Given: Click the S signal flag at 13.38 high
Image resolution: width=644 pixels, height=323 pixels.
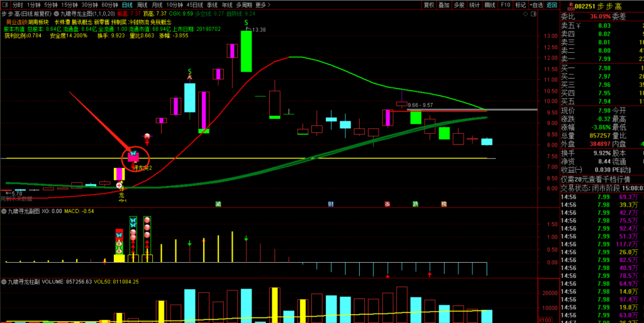Looking at the screenshot, I should coord(246,22).
